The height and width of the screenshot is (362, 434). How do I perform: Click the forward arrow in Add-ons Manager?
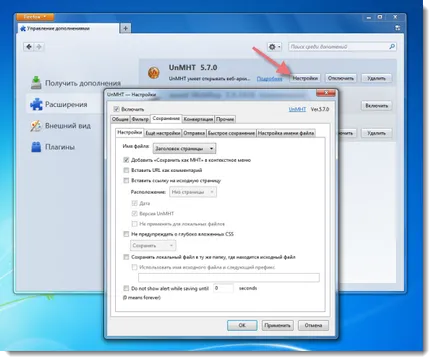pos(39,47)
